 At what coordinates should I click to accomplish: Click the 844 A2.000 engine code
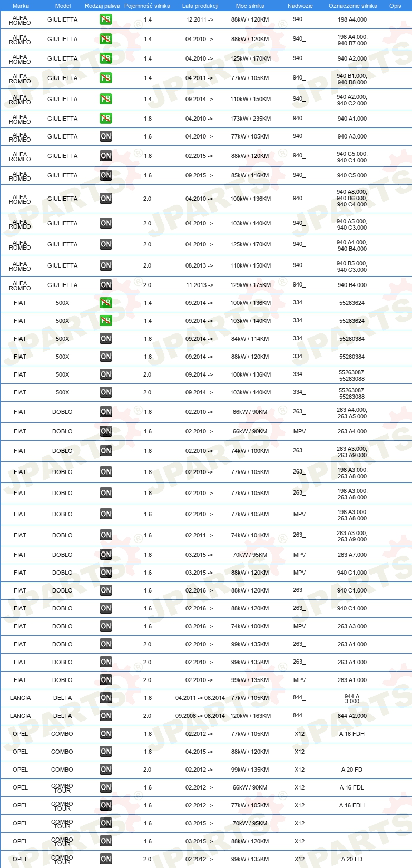click(x=352, y=716)
